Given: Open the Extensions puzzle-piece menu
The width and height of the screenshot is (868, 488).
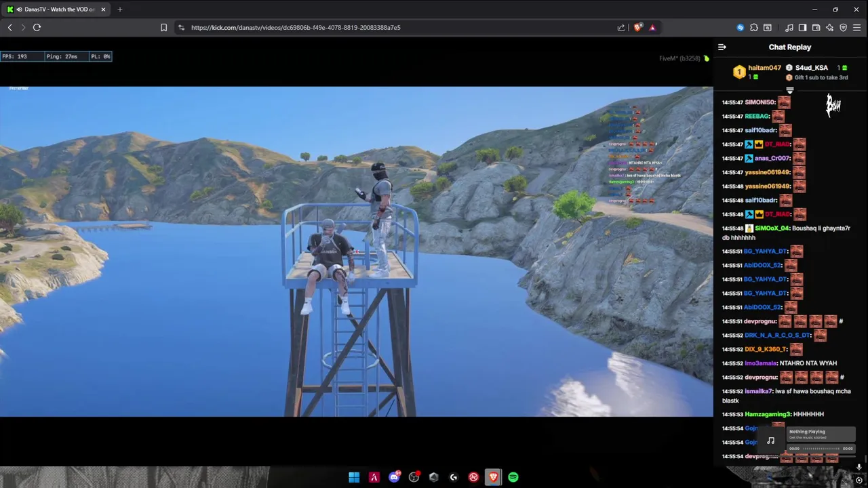Looking at the screenshot, I should pos(754,28).
